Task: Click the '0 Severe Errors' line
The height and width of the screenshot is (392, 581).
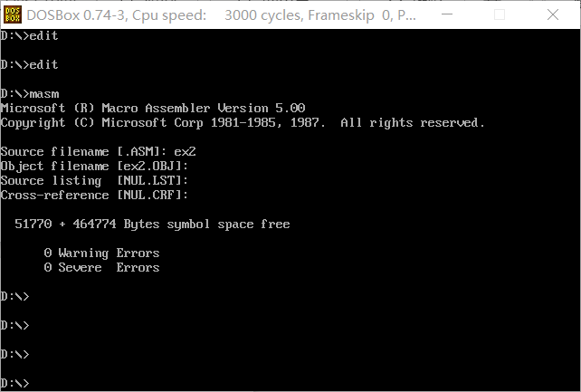Action: [x=101, y=267]
